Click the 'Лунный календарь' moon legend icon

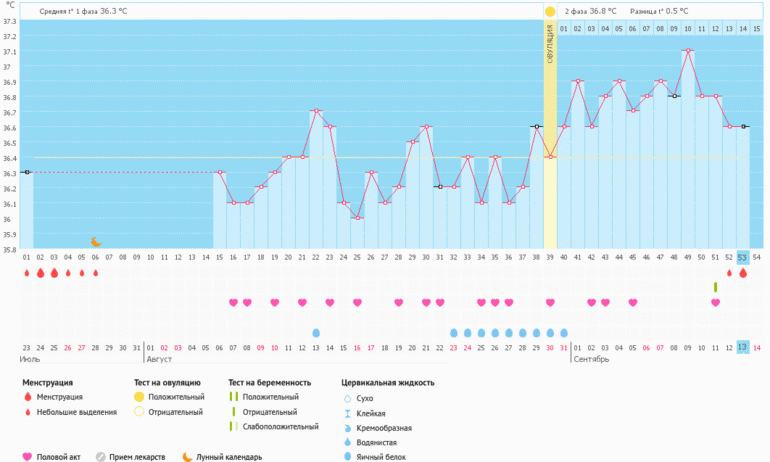pos(187,457)
